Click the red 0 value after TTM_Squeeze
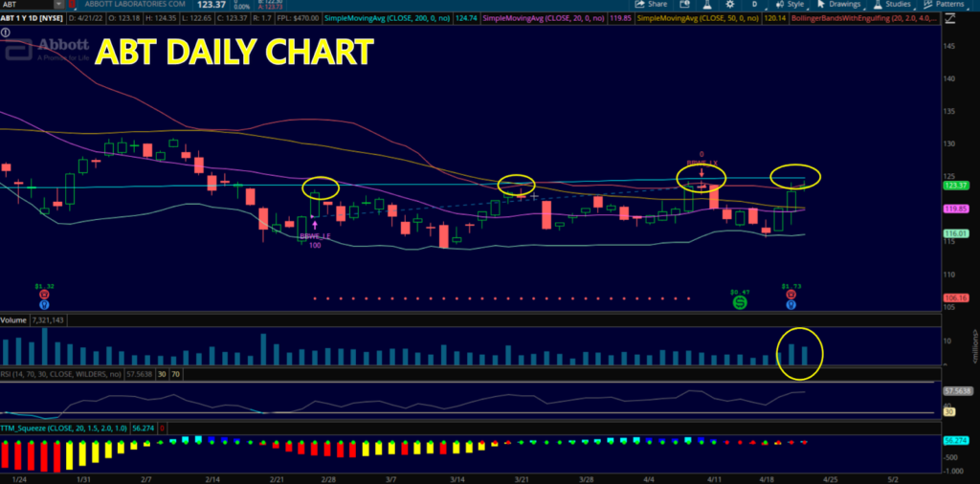980x484 pixels. coord(163,428)
